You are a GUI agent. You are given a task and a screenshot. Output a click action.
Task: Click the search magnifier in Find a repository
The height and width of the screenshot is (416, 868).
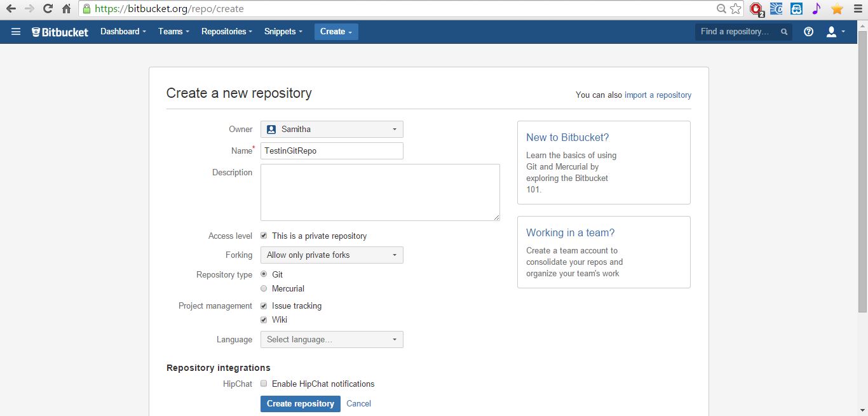(x=784, y=32)
